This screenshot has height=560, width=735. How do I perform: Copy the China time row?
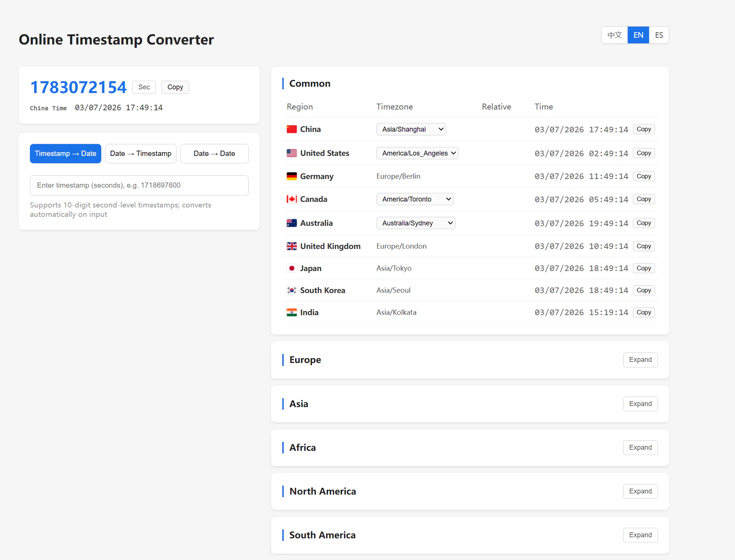click(x=644, y=129)
